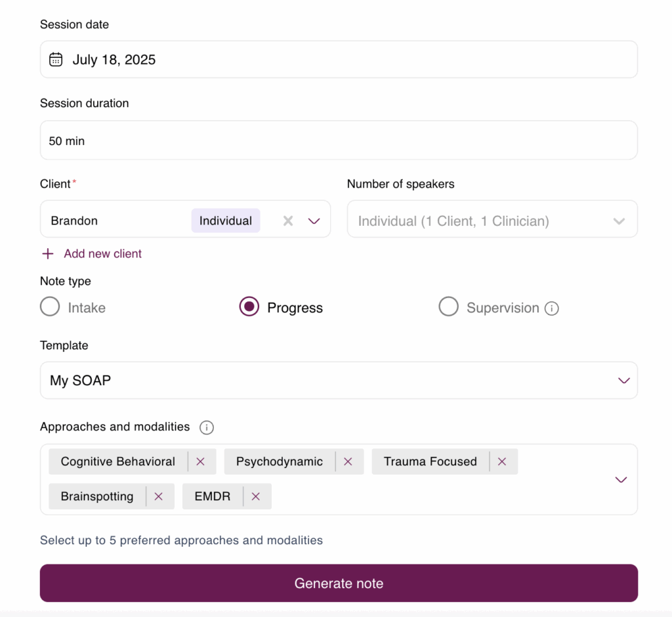The width and height of the screenshot is (672, 617).
Task: Select the Progress note type
Action: (249, 307)
